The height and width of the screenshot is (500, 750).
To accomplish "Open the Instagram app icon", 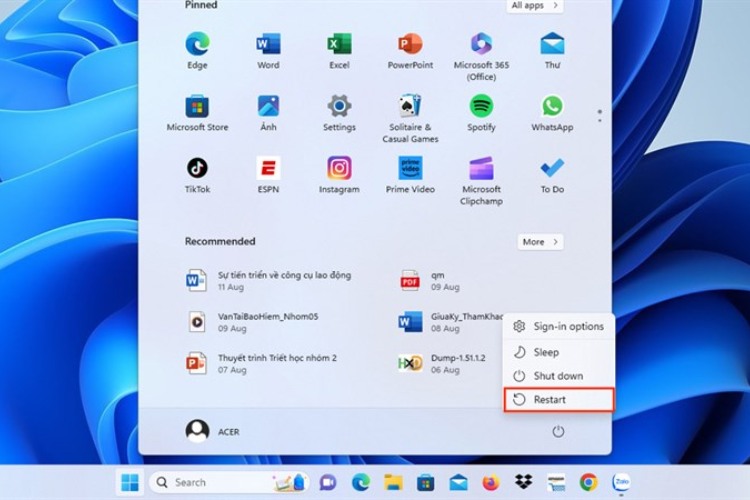I will click(x=339, y=169).
